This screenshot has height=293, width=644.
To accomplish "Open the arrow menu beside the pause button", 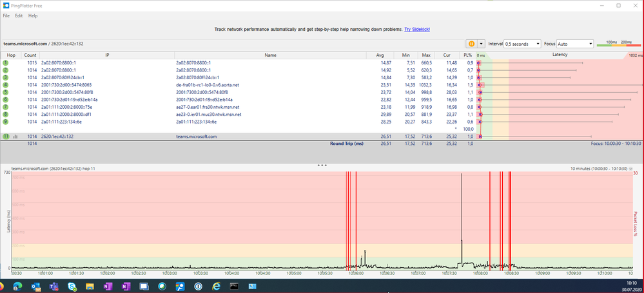I will tap(481, 44).
